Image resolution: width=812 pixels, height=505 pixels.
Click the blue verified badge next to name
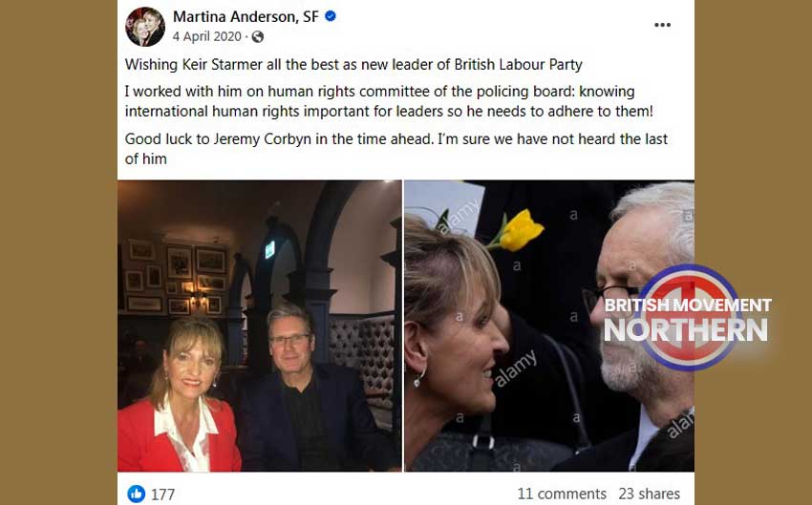[x=331, y=16]
